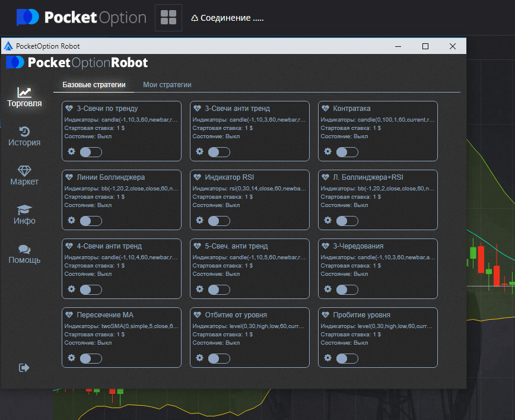Go to Торговля trading section

24,97
